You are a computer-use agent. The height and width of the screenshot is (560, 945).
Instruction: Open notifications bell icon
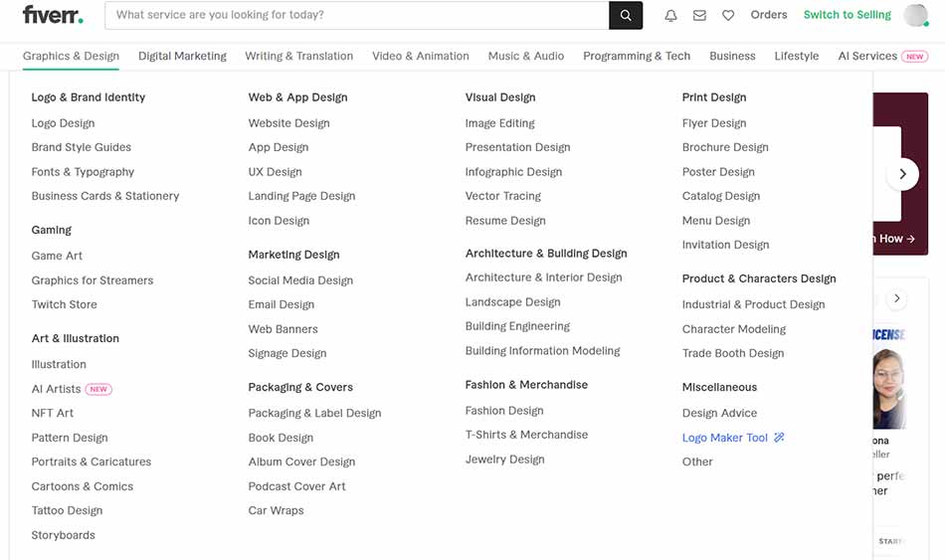(x=670, y=16)
